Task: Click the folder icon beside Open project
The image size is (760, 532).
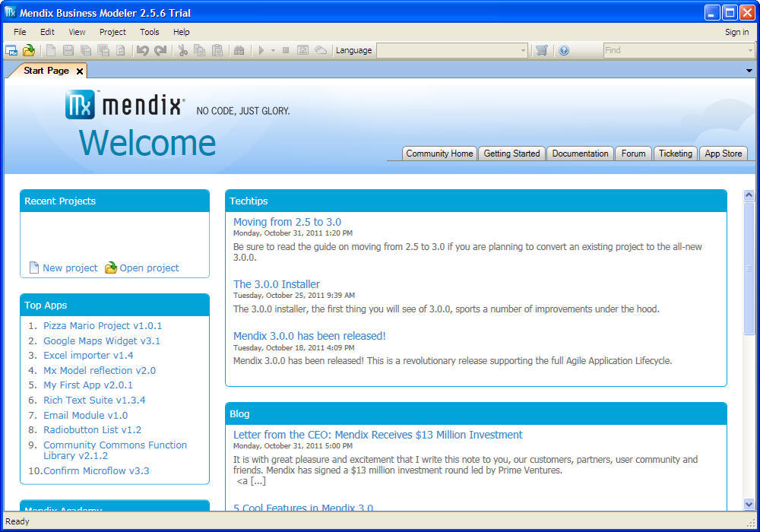Action: [111, 268]
